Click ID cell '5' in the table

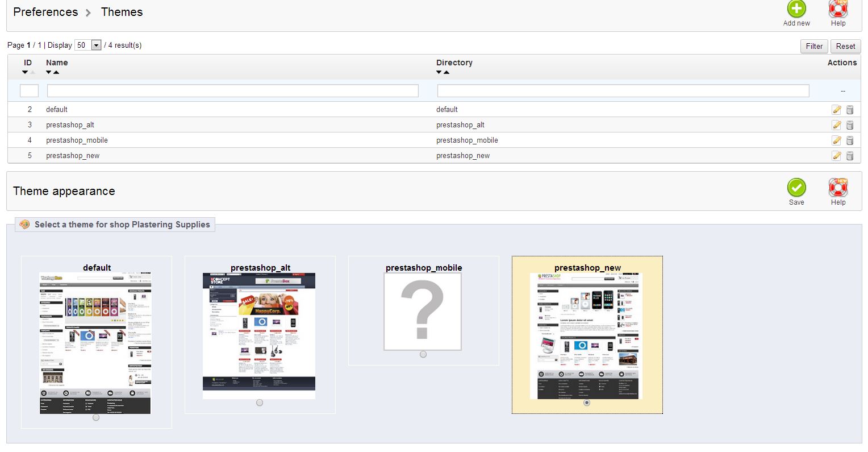30,156
